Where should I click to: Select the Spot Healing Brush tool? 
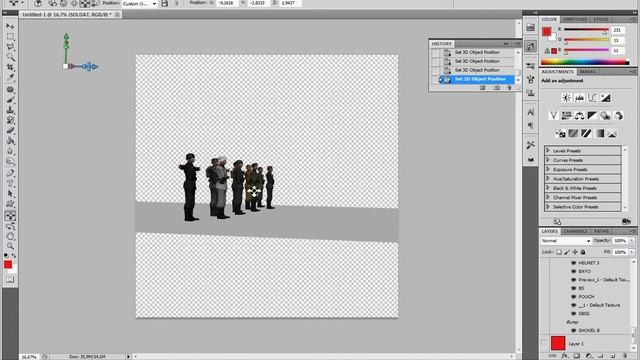coord(10,90)
